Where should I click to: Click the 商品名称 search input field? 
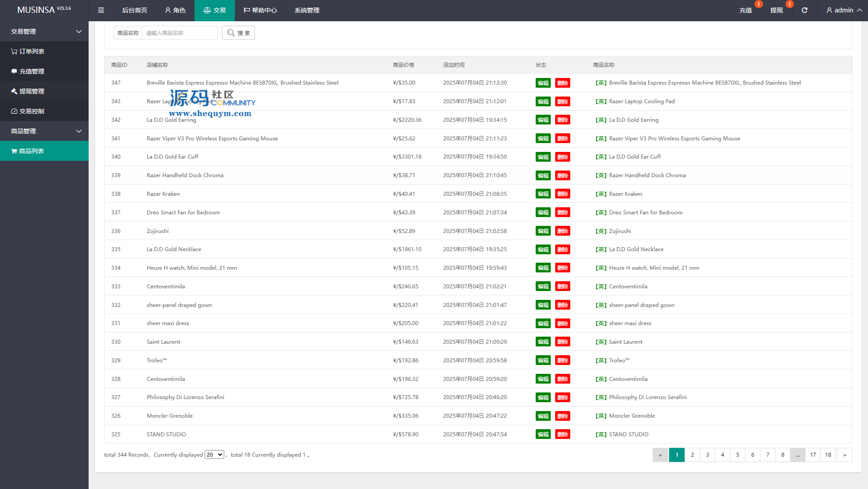[x=179, y=33]
